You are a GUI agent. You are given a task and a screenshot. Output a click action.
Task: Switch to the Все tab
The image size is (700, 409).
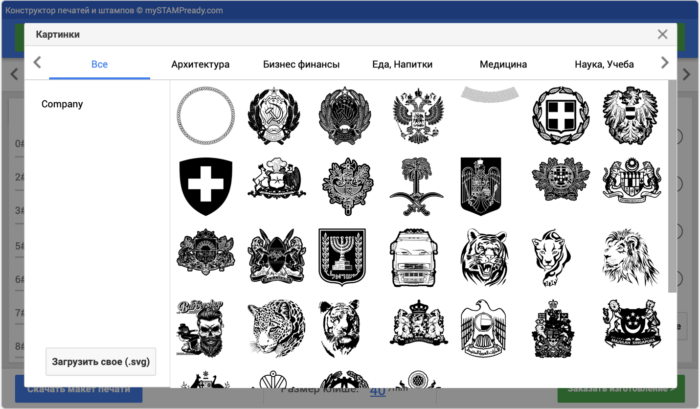point(99,64)
